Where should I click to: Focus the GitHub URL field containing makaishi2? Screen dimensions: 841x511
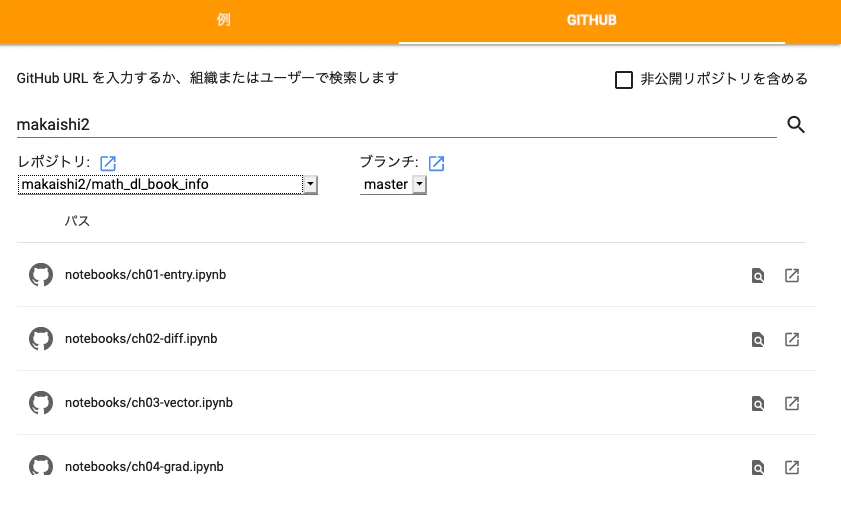pyautogui.click(x=396, y=125)
